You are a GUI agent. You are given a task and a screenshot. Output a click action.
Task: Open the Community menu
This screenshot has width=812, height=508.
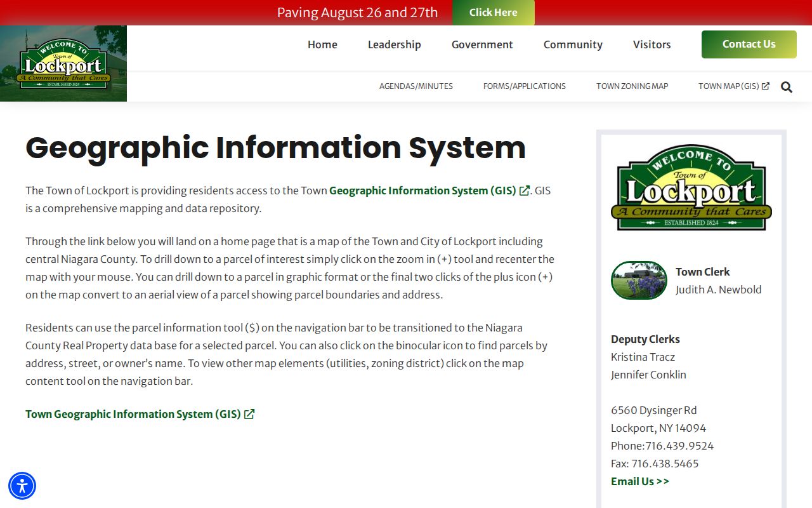click(573, 44)
